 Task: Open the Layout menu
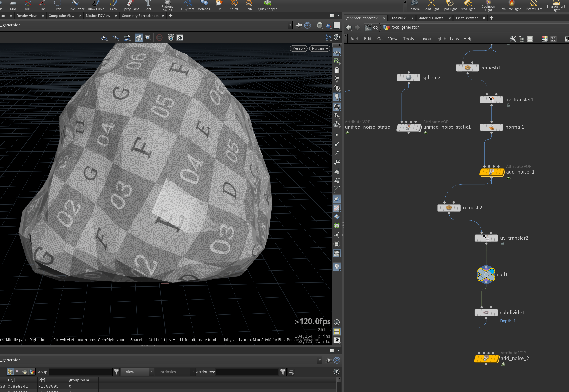[426, 39]
